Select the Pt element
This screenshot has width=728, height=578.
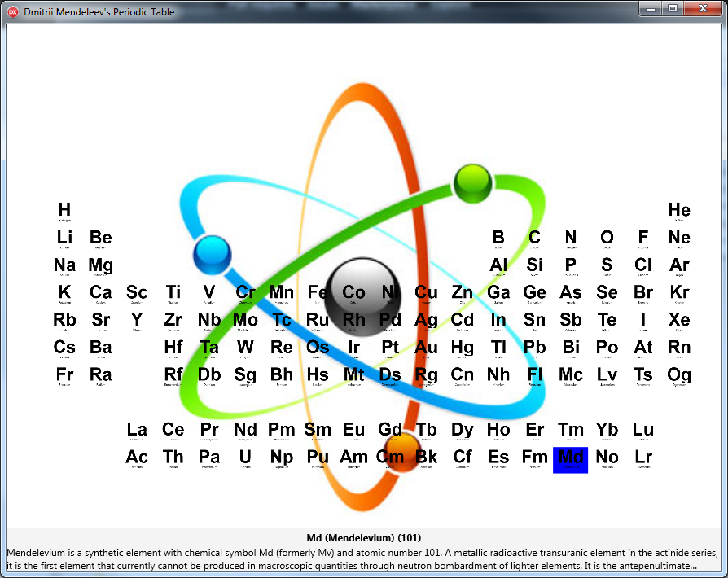tap(390, 348)
